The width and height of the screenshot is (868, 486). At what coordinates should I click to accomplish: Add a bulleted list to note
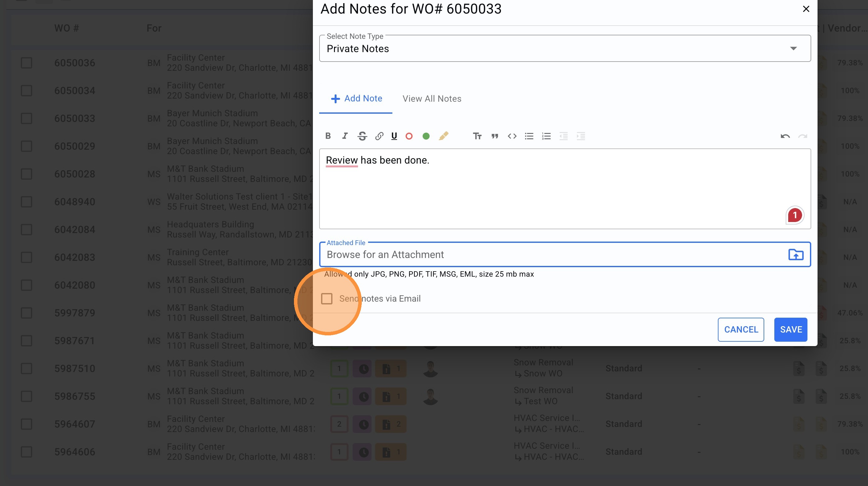[x=529, y=136]
